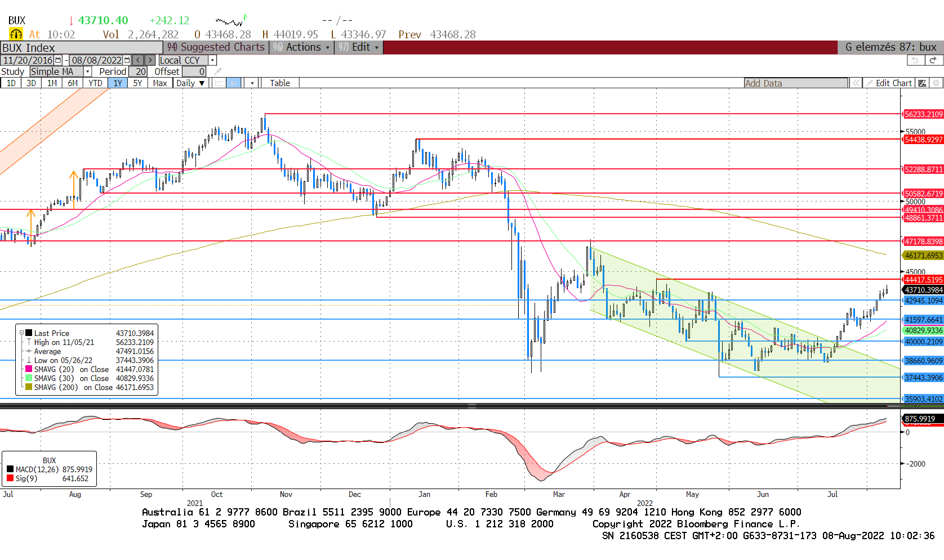Click the 44417.5195 price level label
Viewport: 944px width, 560px height.
923,280
